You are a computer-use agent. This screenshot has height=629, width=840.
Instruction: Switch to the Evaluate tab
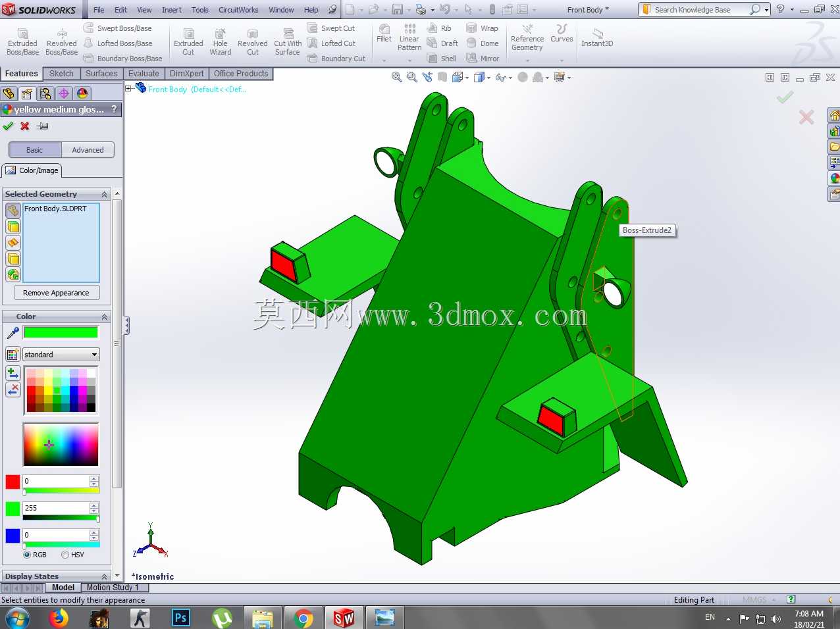tap(144, 74)
